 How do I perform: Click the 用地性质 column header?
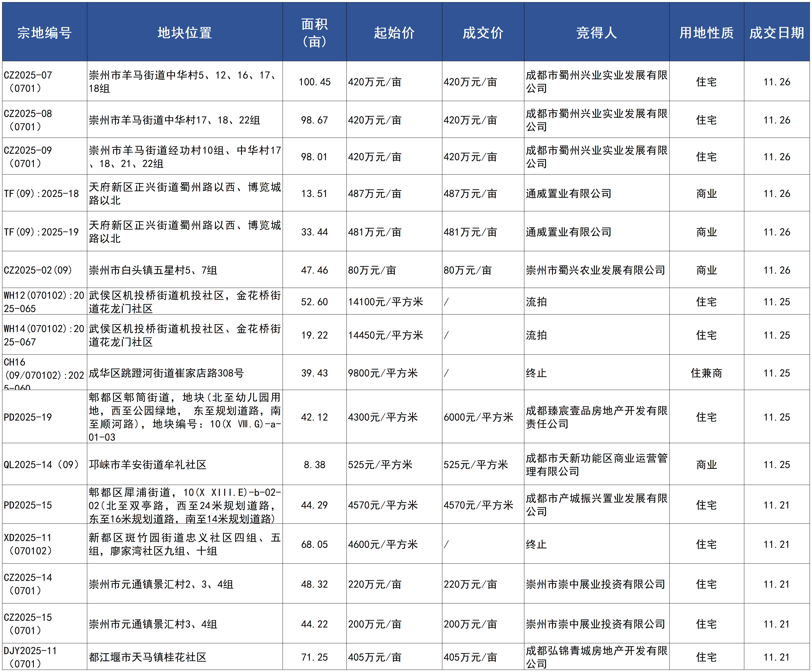click(706, 33)
